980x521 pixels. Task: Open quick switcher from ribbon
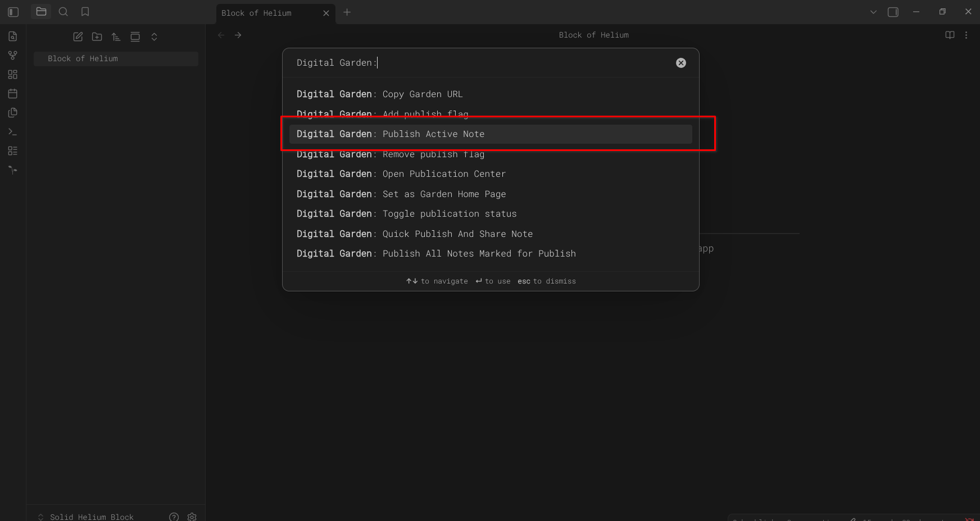pos(13,36)
